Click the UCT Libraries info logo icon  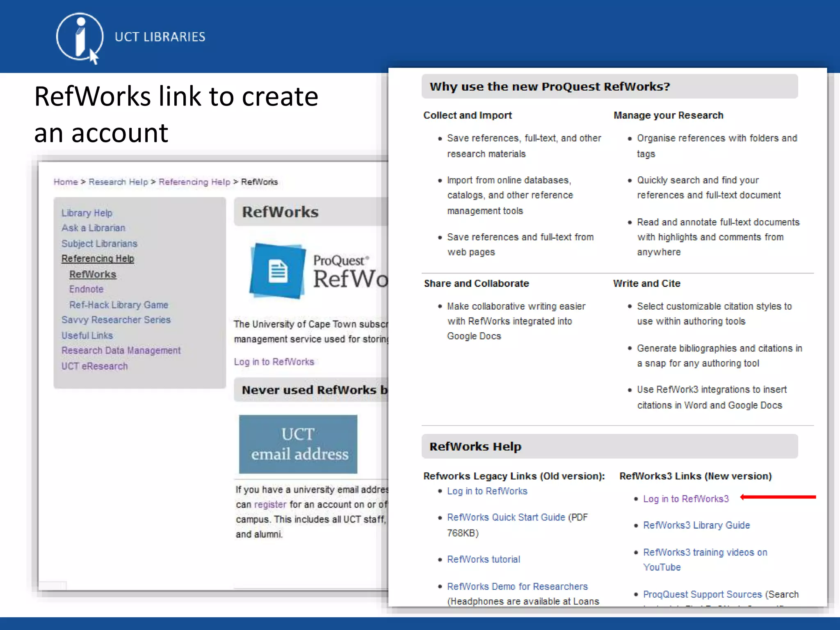(80, 38)
